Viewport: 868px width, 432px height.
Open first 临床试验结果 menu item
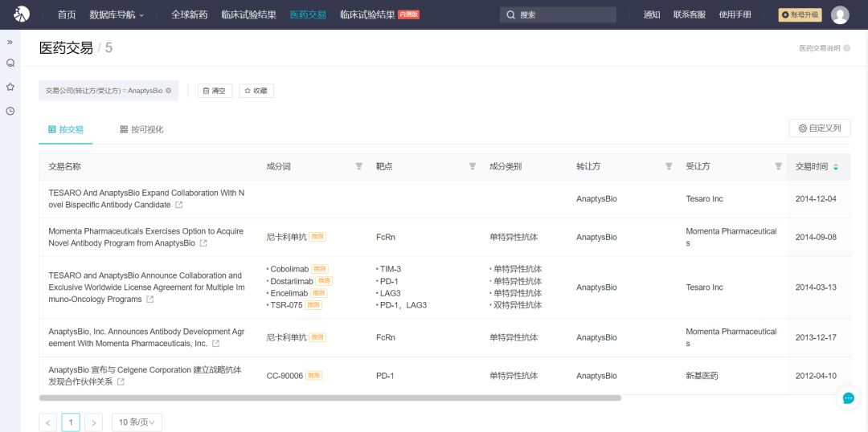coord(248,15)
